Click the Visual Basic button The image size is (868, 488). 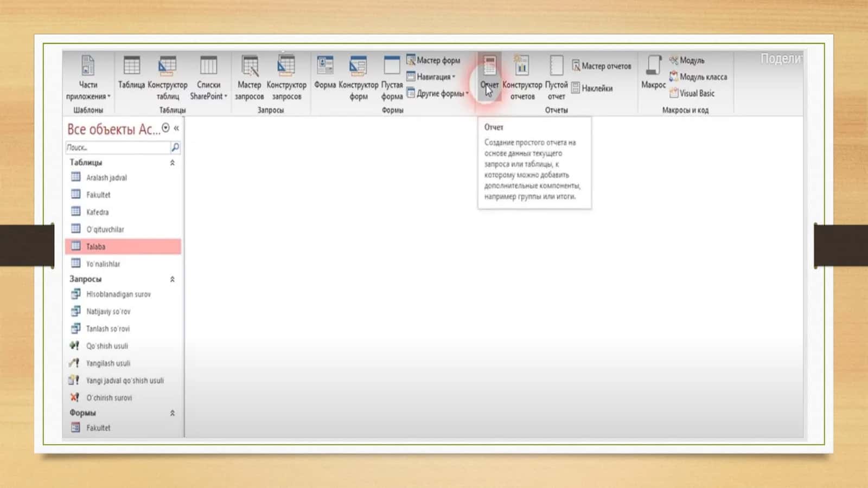tap(692, 93)
